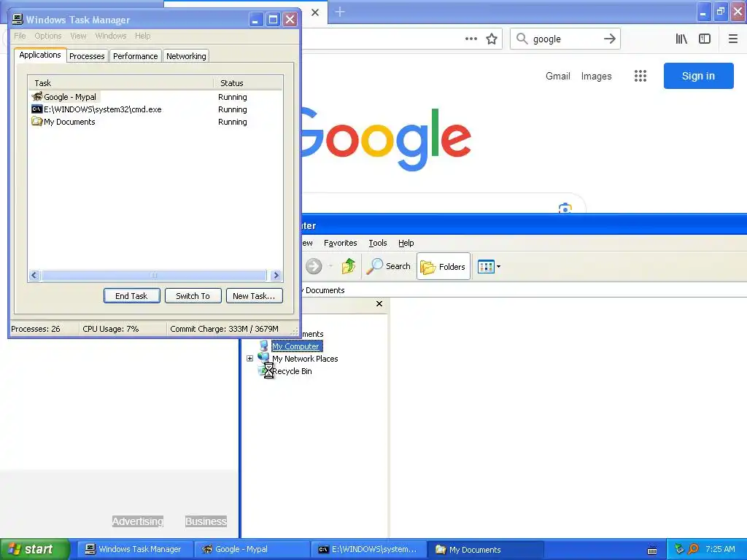The image size is (747, 560).
Task: Open the File menu in Task Manager
Action: (20, 36)
